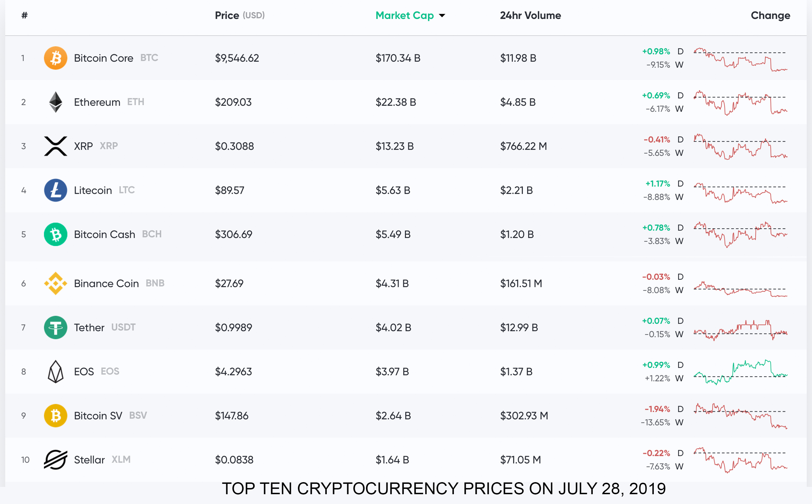Click the +0.98% daily change for Bitcoin

656,51
